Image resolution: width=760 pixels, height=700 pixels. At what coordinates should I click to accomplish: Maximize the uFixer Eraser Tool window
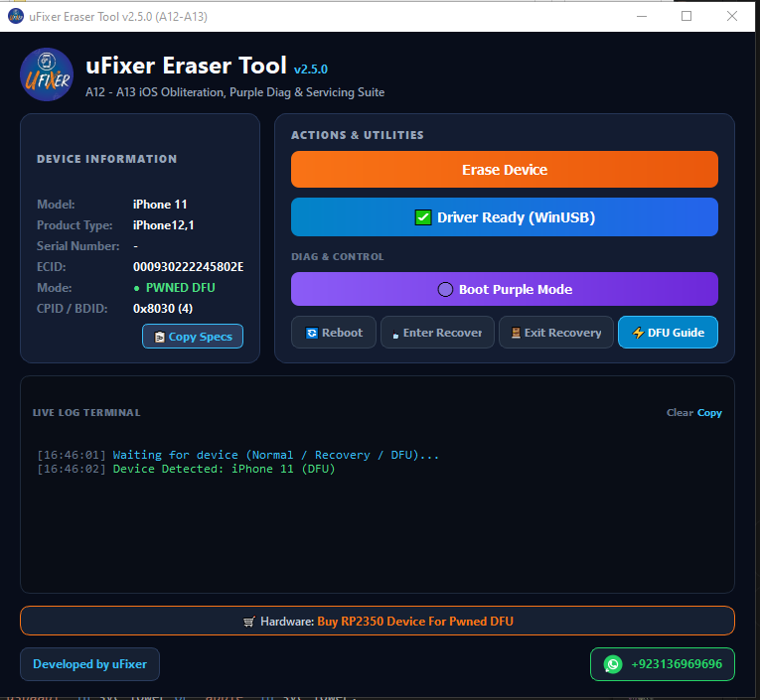point(686,16)
